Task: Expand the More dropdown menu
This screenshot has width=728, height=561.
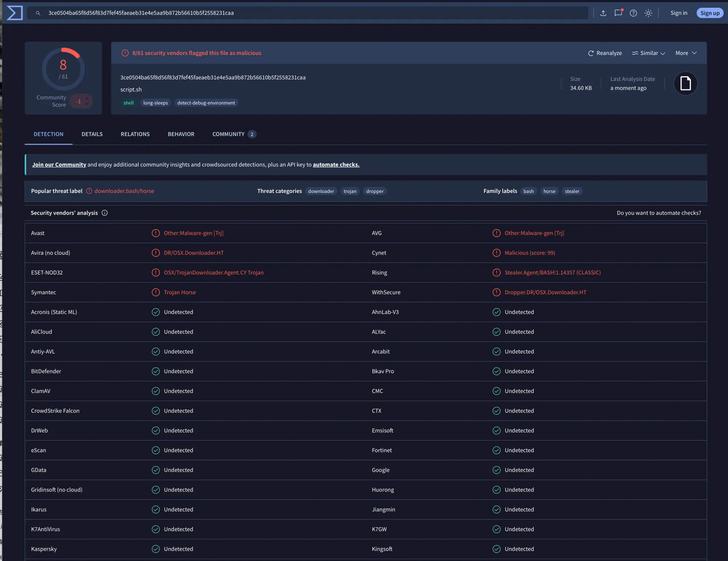Action: point(686,53)
